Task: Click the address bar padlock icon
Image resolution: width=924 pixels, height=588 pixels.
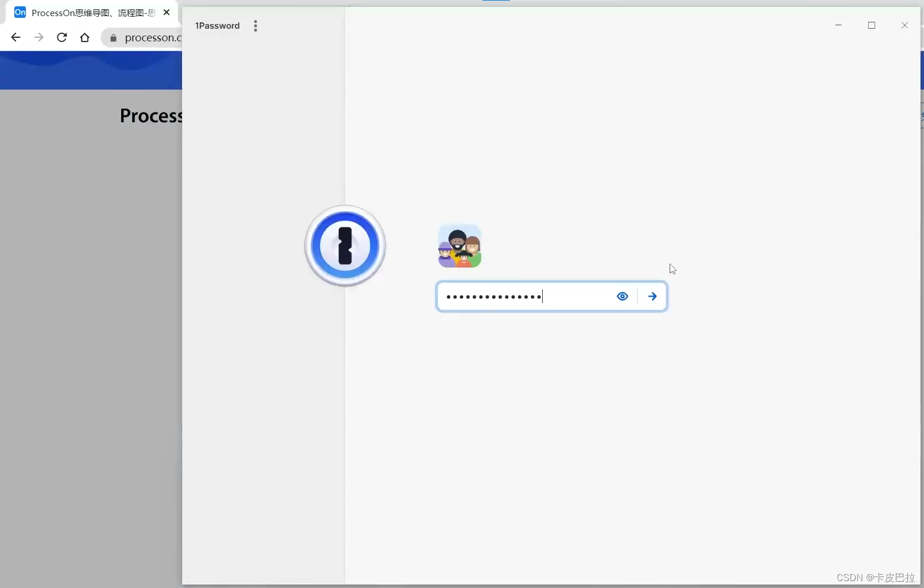Action: (x=113, y=38)
